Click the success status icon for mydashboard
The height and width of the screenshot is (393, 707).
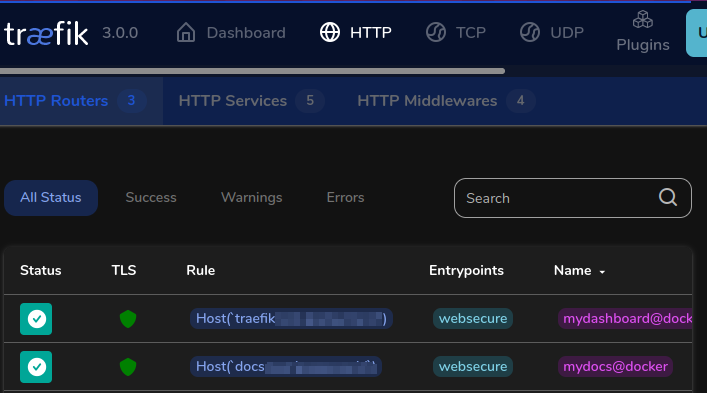click(36, 319)
